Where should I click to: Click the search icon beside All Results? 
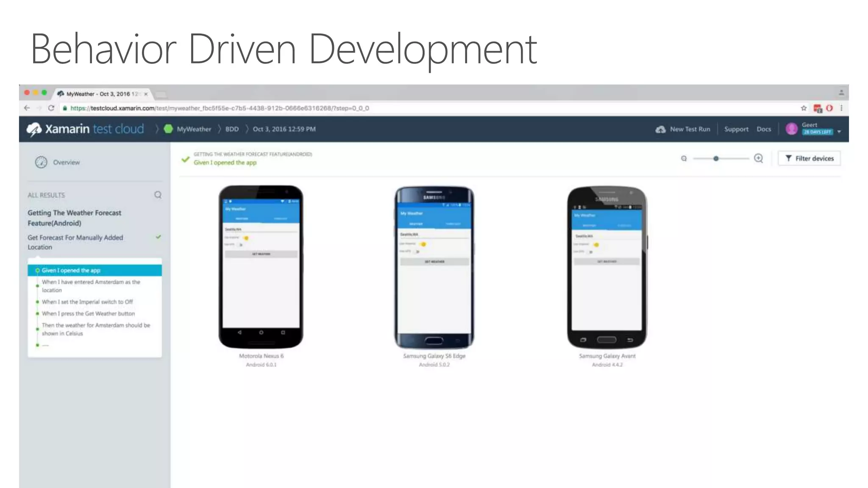(158, 195)
